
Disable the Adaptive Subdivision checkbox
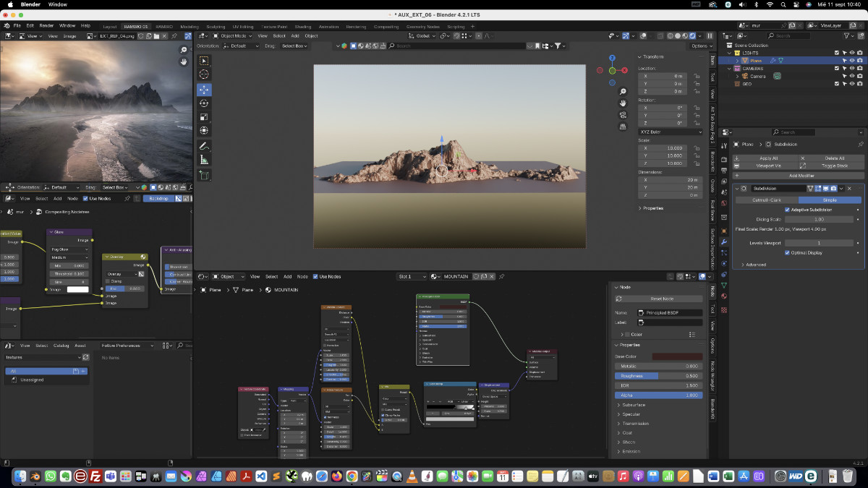787,210
